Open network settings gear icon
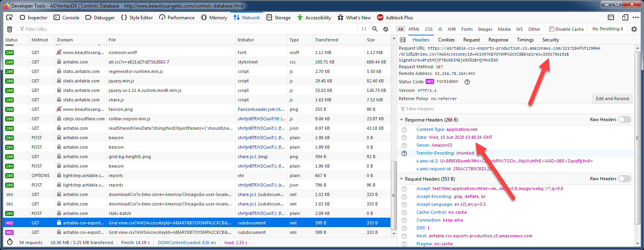Image resolution: width=644 pixels, height=250 pixels. click(x=634, y=29)
